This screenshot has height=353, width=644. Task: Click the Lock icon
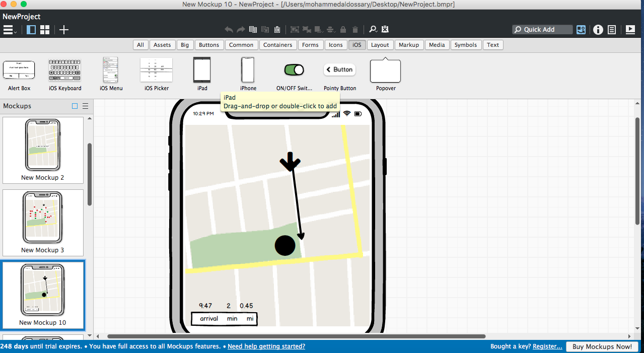pos(343,30)
